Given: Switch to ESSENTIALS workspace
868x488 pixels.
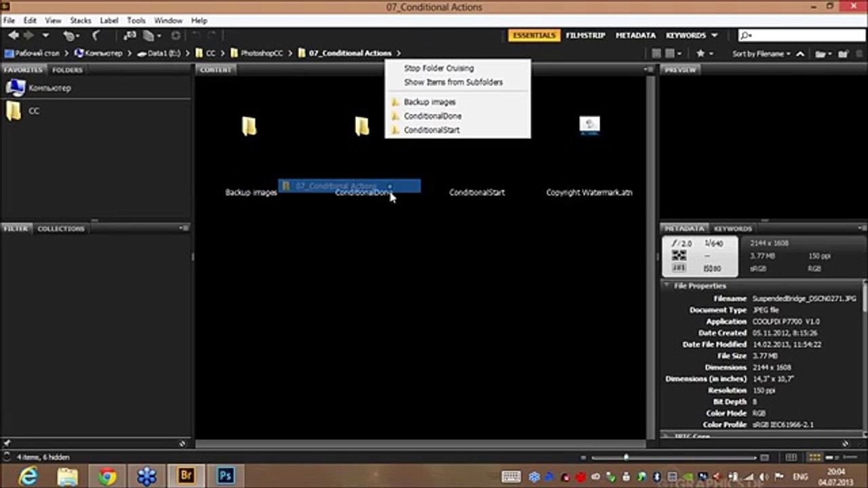Looking at the screenshot, I should point(534,35).
